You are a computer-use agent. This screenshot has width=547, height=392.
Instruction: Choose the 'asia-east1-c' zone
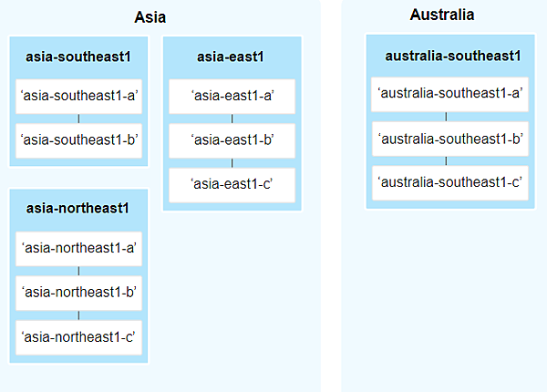pos(232,184)
